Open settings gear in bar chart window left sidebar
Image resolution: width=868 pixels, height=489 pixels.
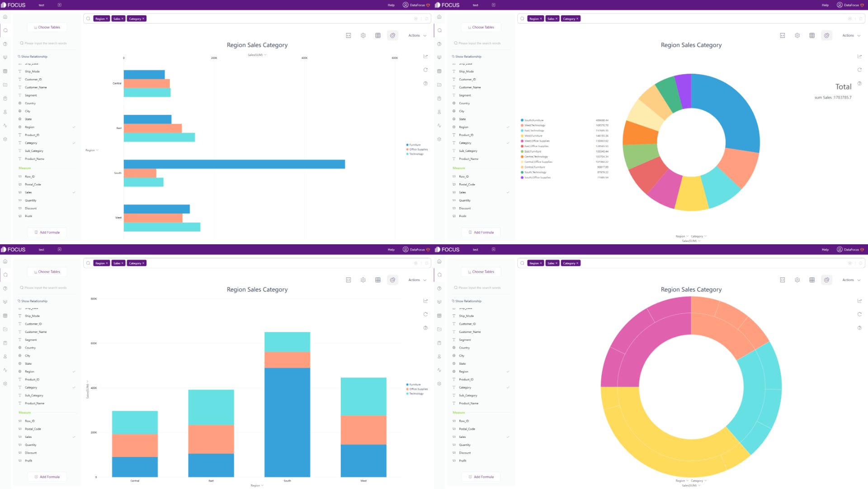[5, 139]
